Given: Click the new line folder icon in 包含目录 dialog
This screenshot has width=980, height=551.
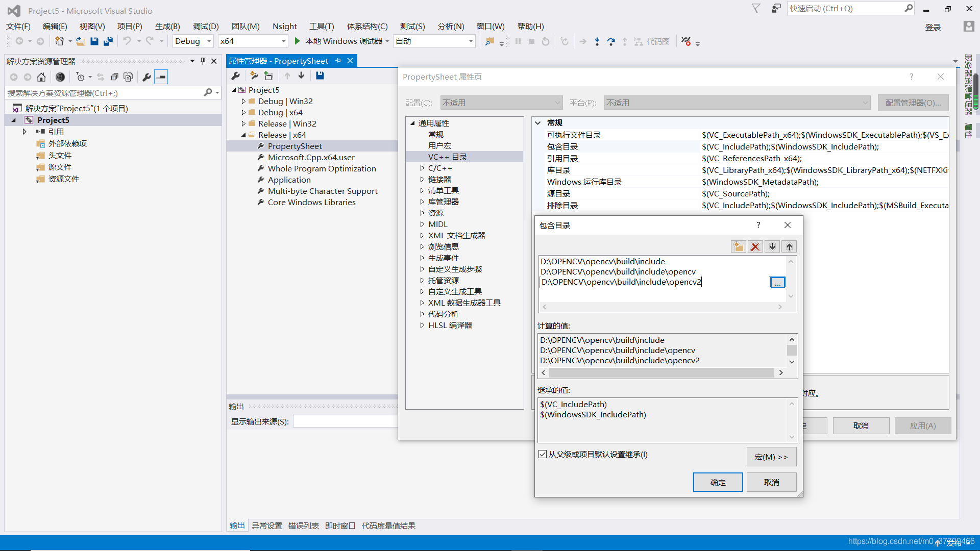Looking at the screenshot, I should click(x=739, y=247).
